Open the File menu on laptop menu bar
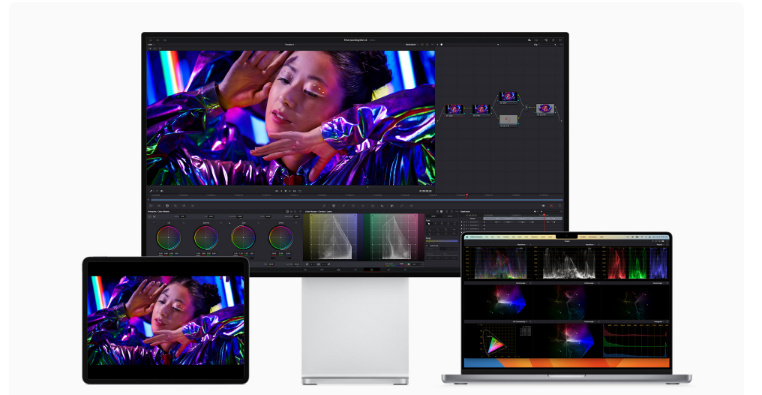 [487, 237]
